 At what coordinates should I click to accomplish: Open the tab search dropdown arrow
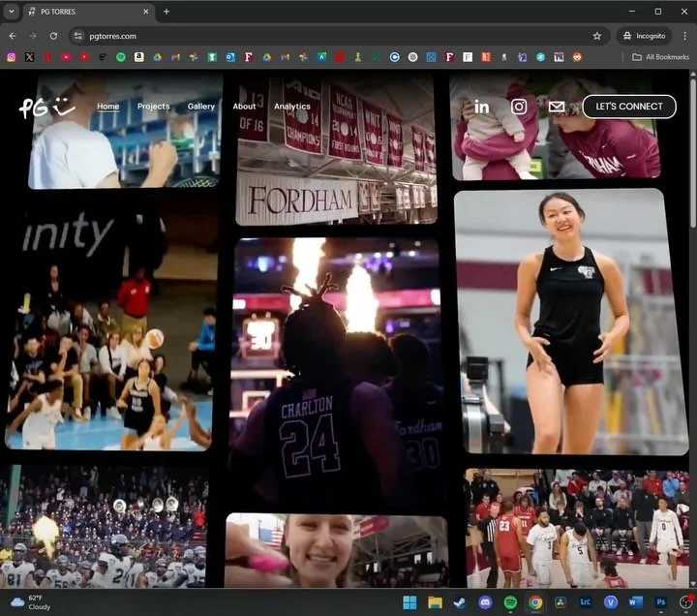11,12
